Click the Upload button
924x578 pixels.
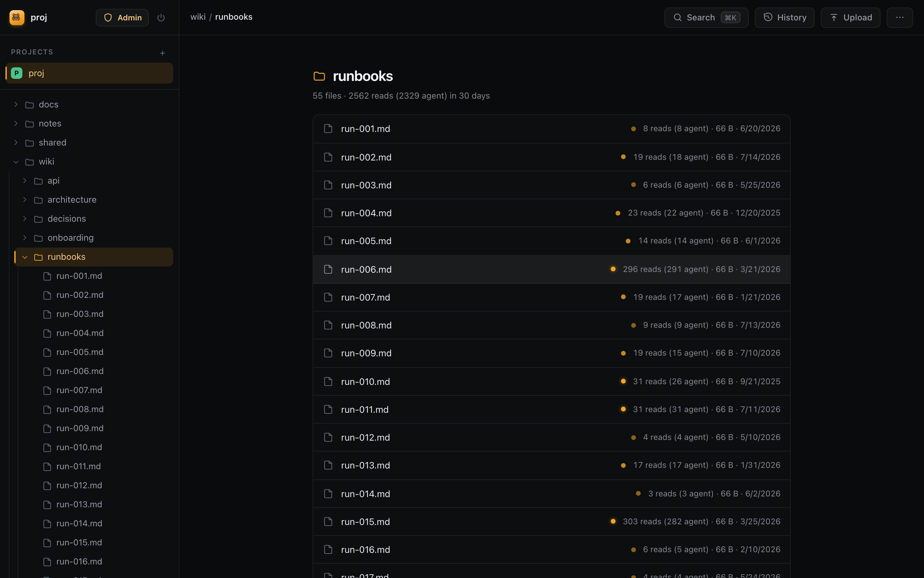tap(850, 18)
